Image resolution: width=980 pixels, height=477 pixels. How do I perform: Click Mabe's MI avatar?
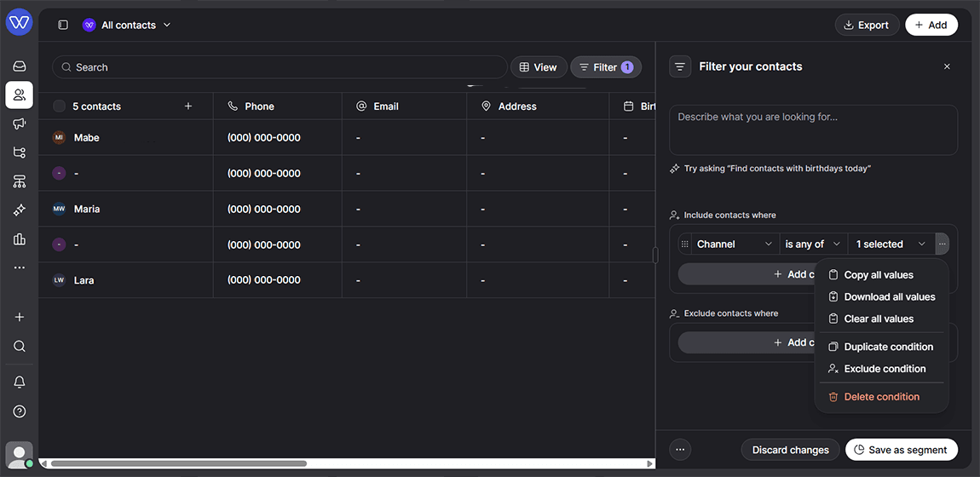pos(59,137)
